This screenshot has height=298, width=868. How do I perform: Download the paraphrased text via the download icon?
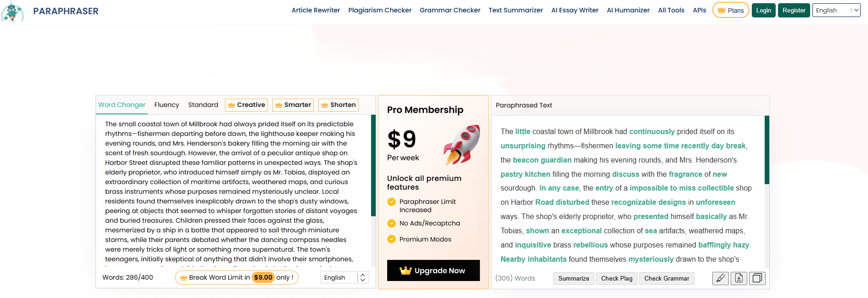point(738,278)
